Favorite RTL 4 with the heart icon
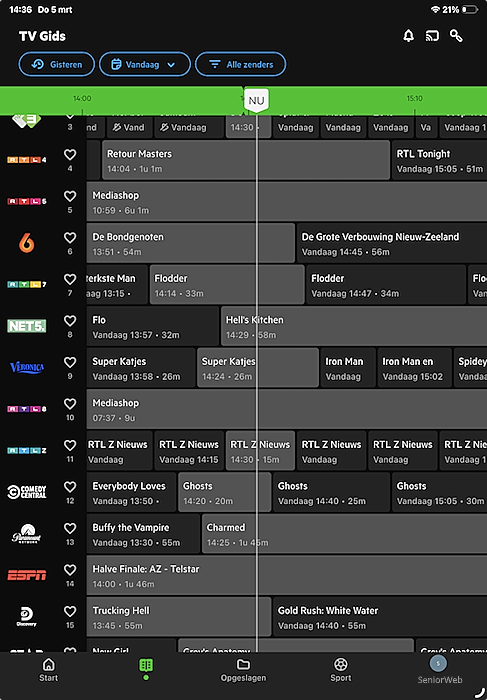Viewport: 487px width, 700px height. pos(70,154)
